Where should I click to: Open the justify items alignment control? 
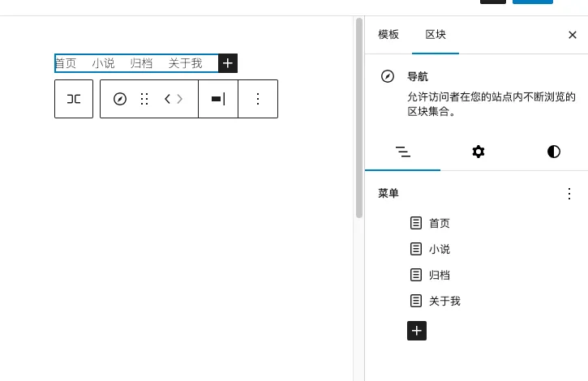(x=218, y=99)
